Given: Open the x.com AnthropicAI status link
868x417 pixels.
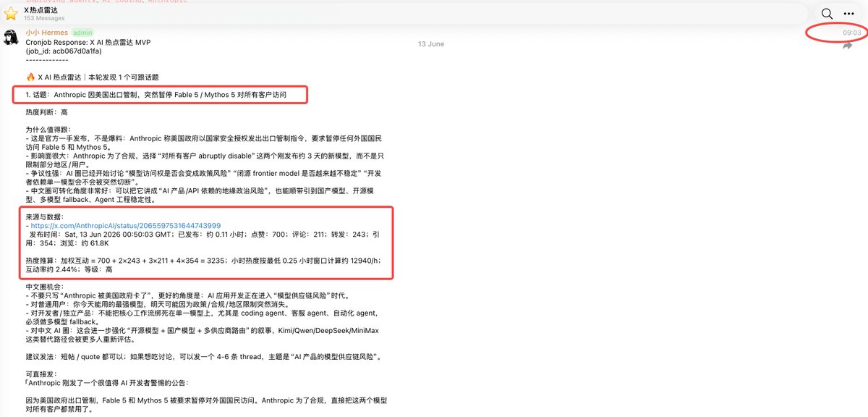Looking at the screenshot, I should pos(126,227).
